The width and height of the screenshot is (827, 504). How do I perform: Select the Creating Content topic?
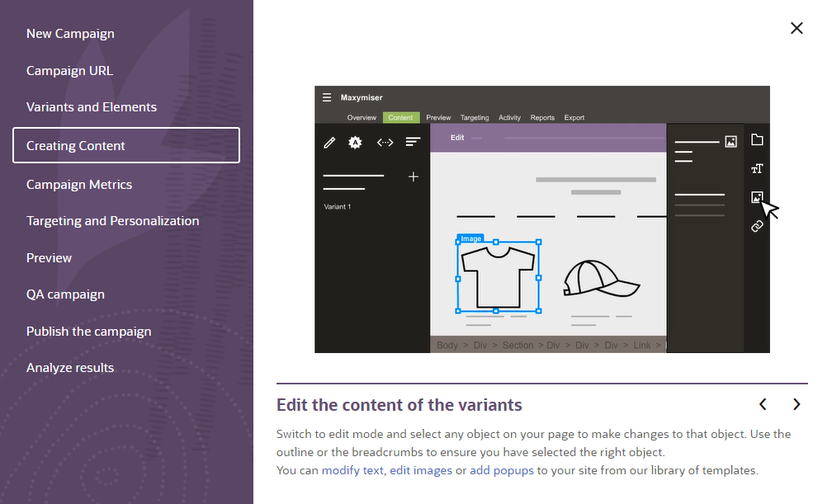126,145
